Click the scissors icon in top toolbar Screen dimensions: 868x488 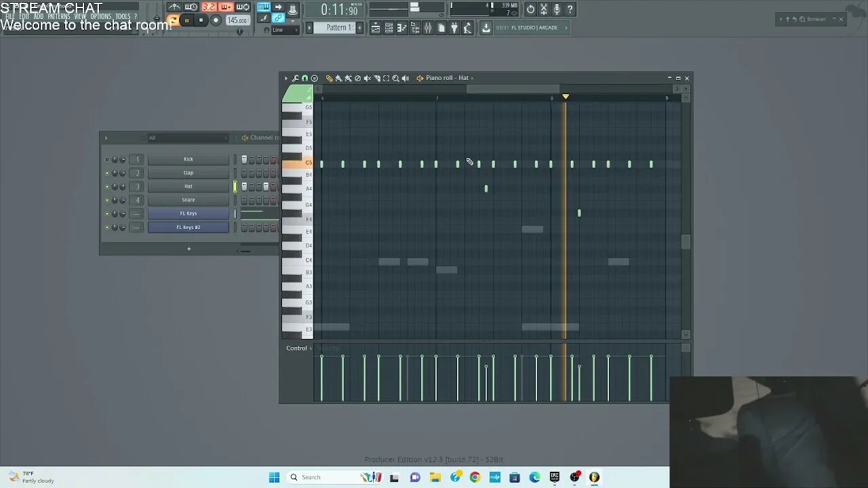543,9
